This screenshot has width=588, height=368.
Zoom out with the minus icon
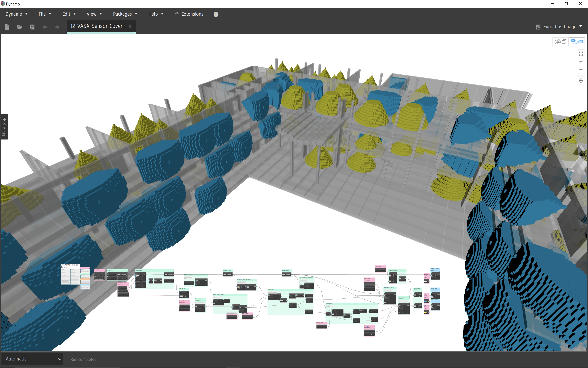point(581,70)
